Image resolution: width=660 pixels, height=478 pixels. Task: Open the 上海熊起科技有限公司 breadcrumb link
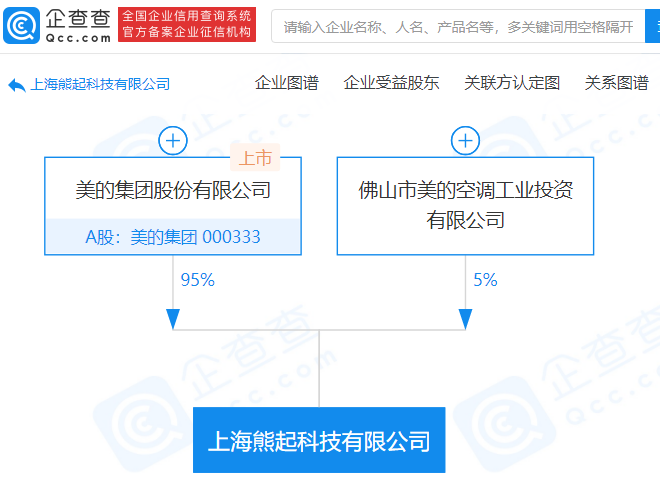click(100, 85)
